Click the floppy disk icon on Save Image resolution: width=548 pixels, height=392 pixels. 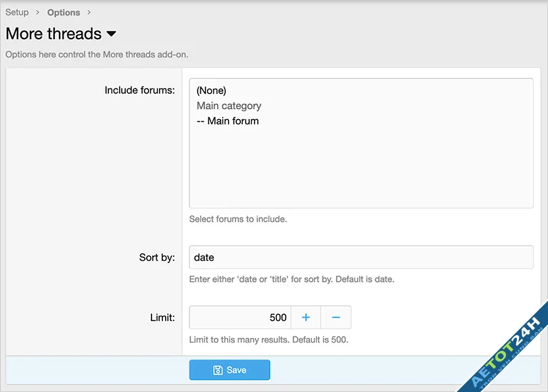(x=218, y=370)
